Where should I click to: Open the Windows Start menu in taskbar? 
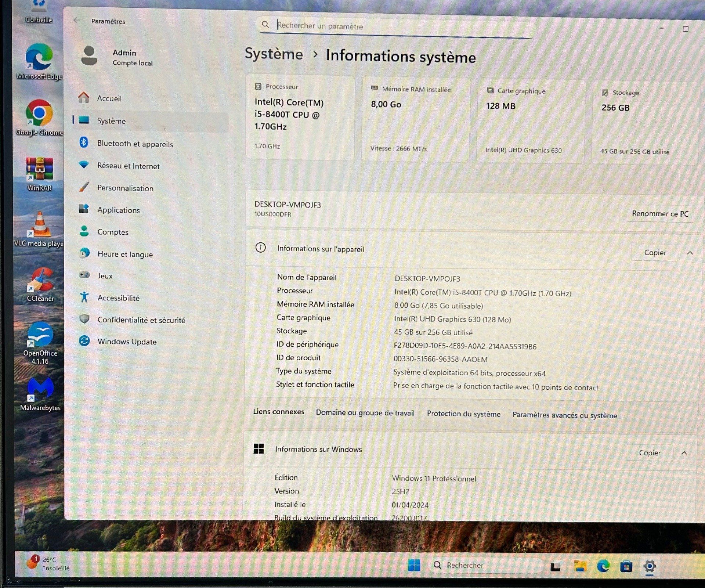[x=414, y=565]
